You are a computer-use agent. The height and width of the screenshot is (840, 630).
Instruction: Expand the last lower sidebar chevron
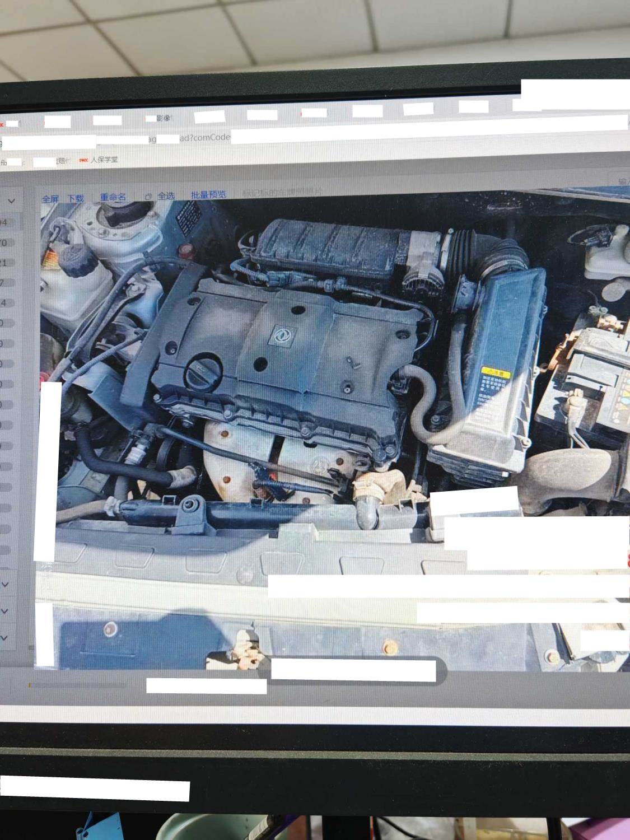point(5,638)
